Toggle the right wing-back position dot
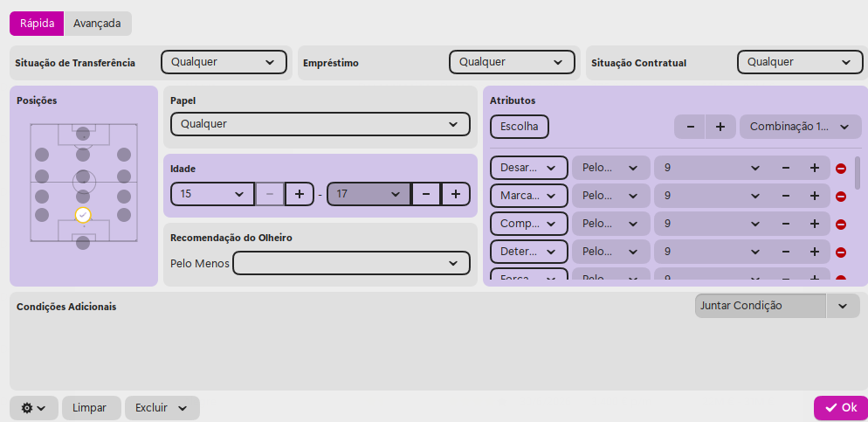The width and height of the screenshot is (868, 422). tap(124, 197)
